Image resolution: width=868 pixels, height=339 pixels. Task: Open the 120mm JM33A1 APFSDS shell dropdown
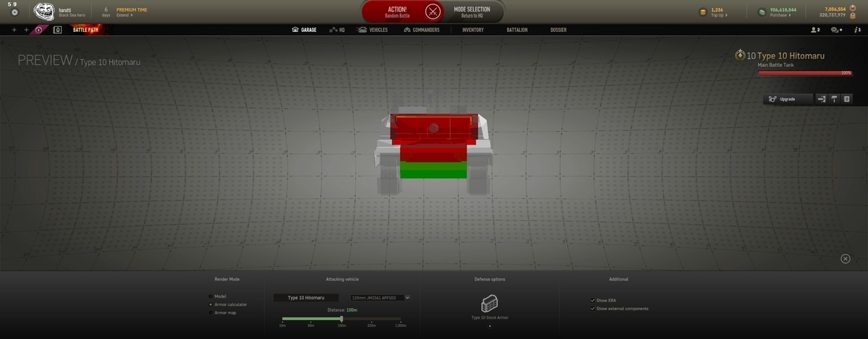(x=380, y=297)
